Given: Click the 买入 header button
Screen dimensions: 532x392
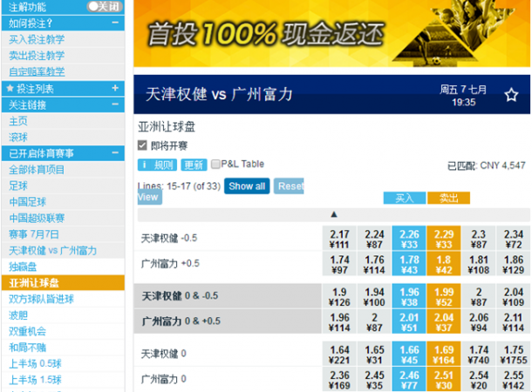Looking at the screenshot, I should [405, 198].
